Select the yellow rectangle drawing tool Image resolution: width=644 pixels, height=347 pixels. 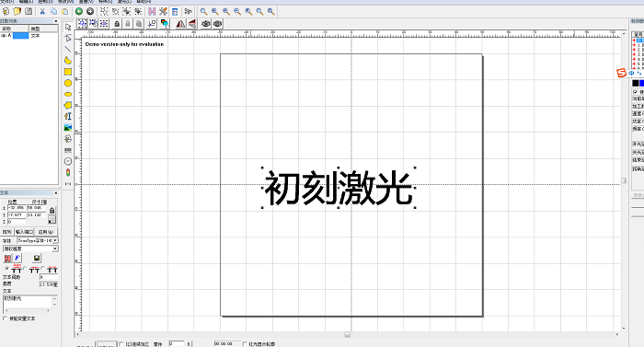(68, 72)
